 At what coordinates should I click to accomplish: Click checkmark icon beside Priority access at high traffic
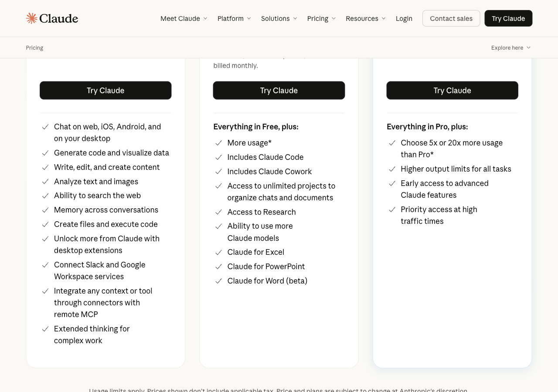(392, 210)
